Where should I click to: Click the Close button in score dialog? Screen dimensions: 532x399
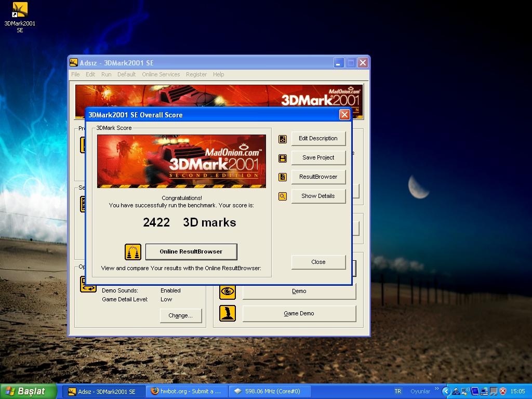click(x=318, y=262)
